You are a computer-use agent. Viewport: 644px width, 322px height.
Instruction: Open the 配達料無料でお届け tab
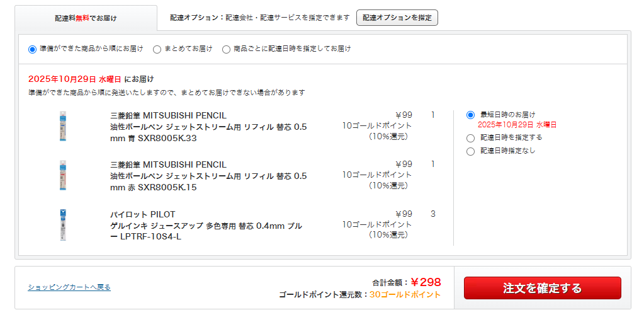(x=86, y=18)
